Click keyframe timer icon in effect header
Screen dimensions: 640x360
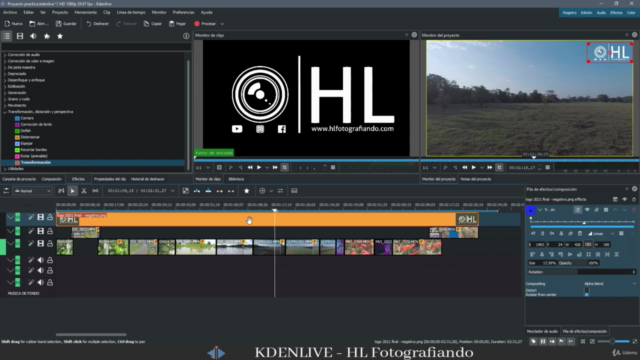[578, 210]
